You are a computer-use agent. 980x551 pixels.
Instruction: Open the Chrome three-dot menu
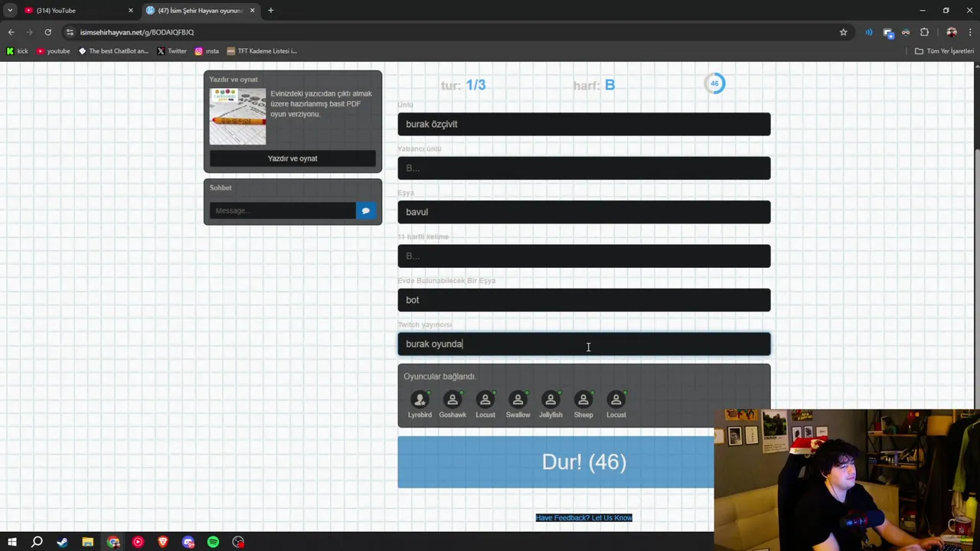(x=970, y=32)
